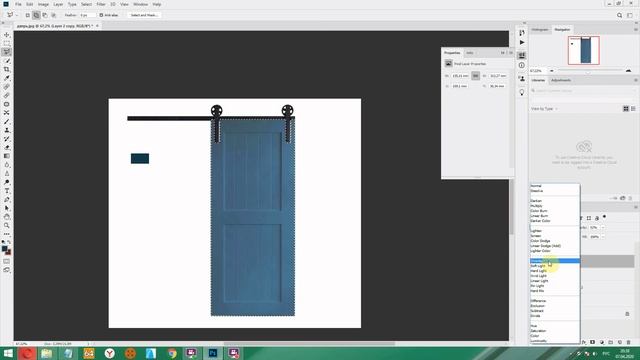Close the document tab

click(x=97, y=26)
